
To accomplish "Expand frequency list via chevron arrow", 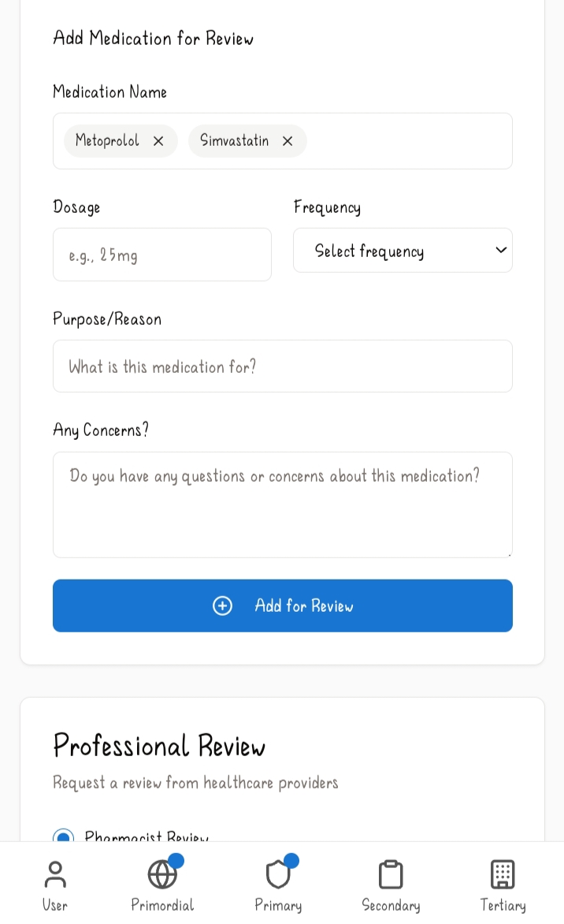I will pyautogui.click(x=501, y=250).
